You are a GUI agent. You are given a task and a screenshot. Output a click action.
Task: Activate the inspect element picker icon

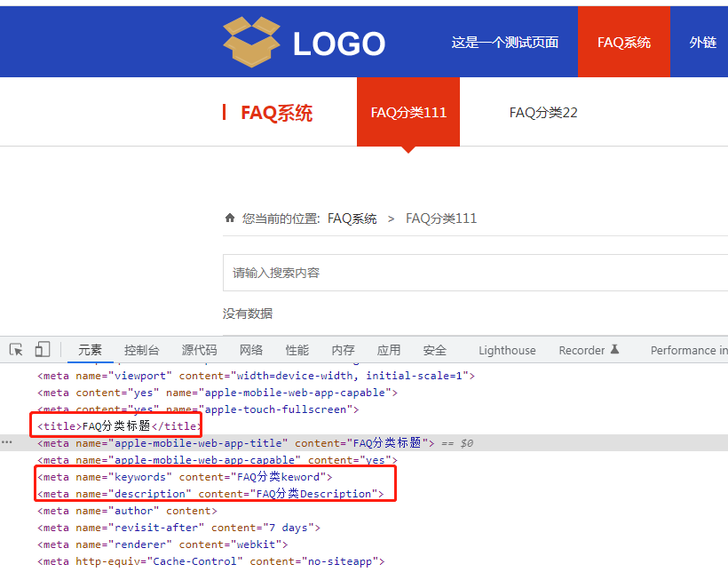pos(16,350)
